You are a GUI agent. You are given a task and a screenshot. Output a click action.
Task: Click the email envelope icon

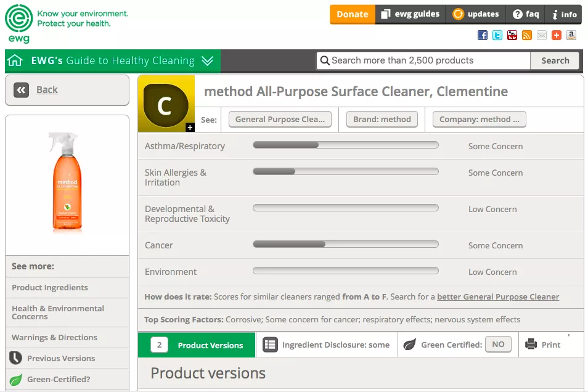click(542, 35)
